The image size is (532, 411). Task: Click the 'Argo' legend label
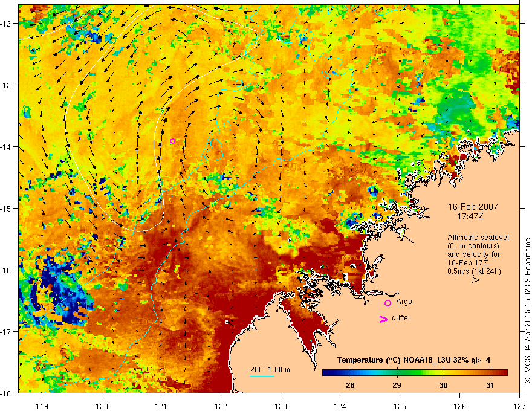pyautogui.click(x=404, y=302)
